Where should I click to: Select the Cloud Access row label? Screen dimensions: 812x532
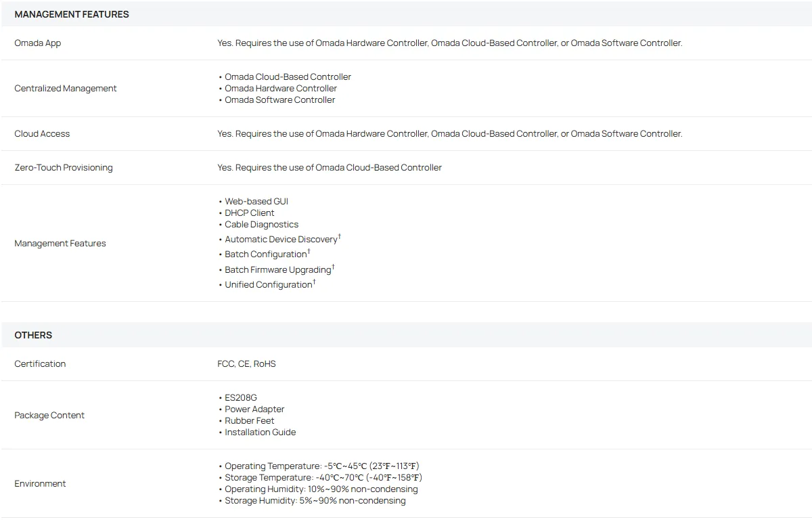pos(42,133)
